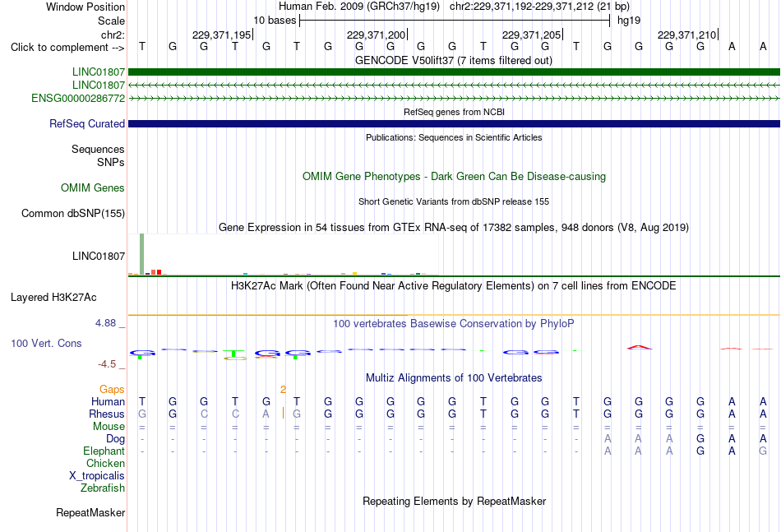This screenshot has height=532, width=781.
Task: Click the -4.5 lower conservation scale value
Action: (107, 364)
